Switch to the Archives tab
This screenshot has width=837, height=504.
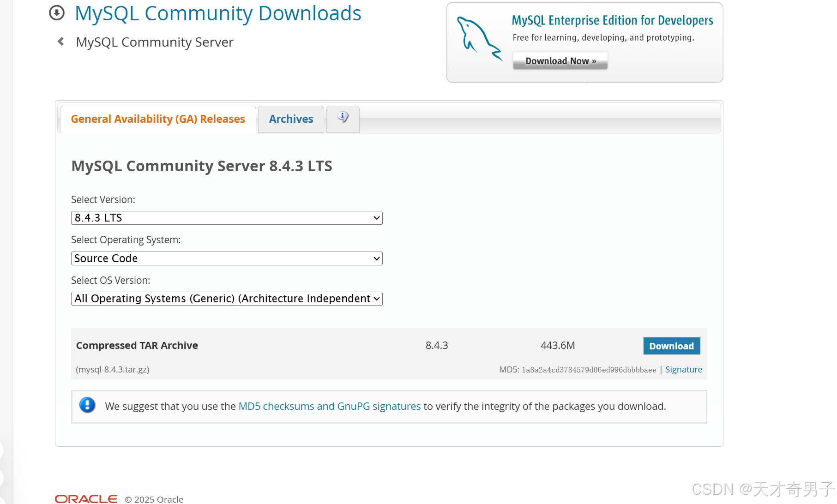(291, 119)
